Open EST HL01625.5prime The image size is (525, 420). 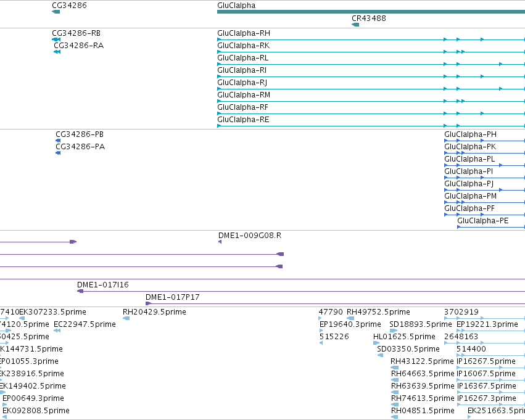[x=404, y=337]
